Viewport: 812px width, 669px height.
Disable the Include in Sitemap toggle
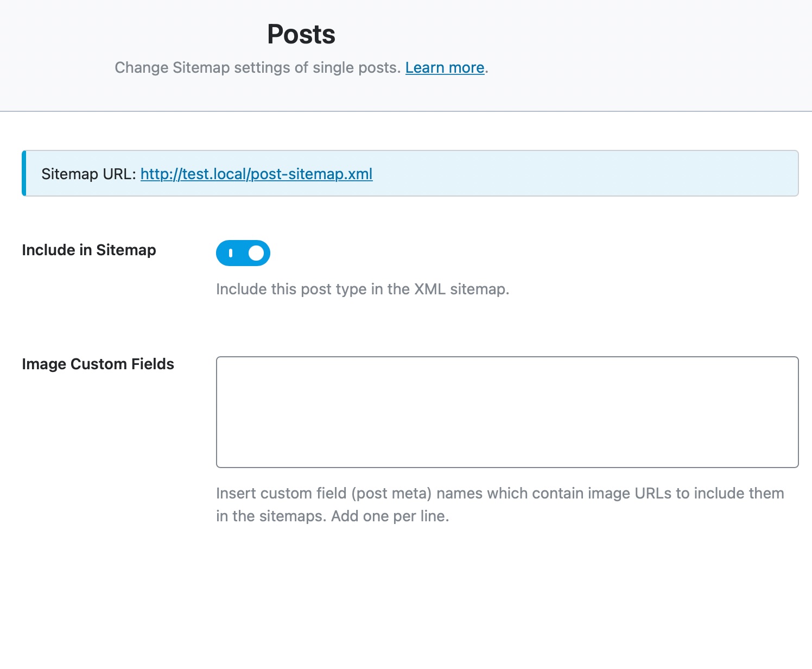(x=243, y=253)
